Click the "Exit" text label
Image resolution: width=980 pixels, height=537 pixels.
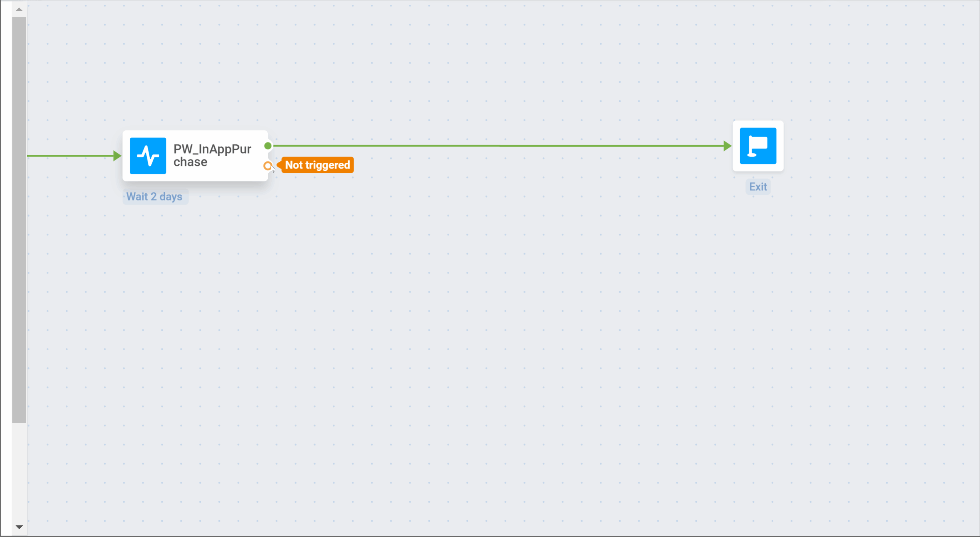[x=758, y=187]
